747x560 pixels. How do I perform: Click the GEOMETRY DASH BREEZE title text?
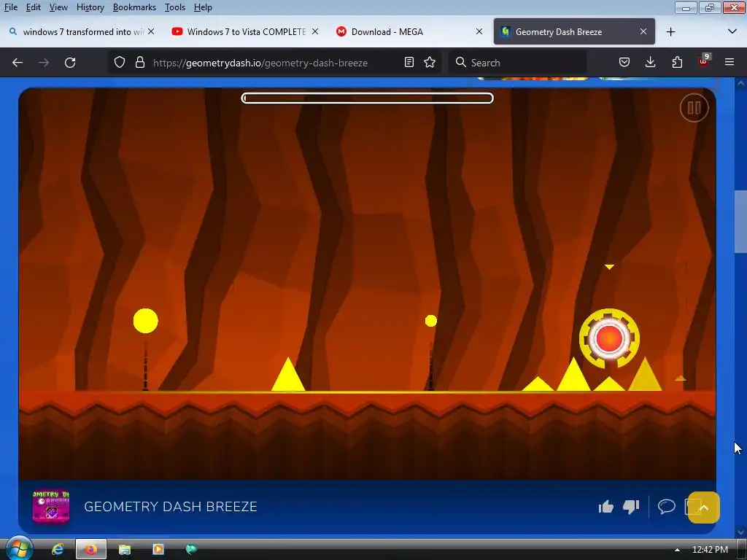pyautogui.click(x=171, y=506)
